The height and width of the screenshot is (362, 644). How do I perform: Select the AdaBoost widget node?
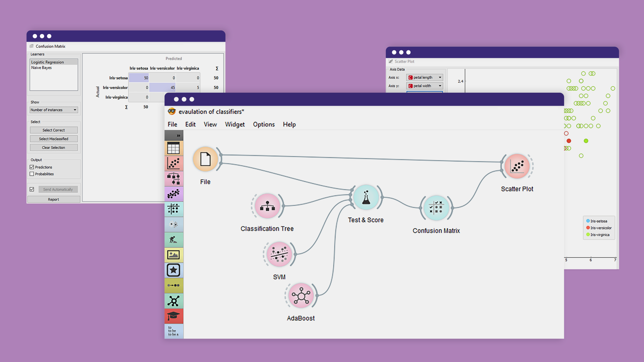(301, 296)
